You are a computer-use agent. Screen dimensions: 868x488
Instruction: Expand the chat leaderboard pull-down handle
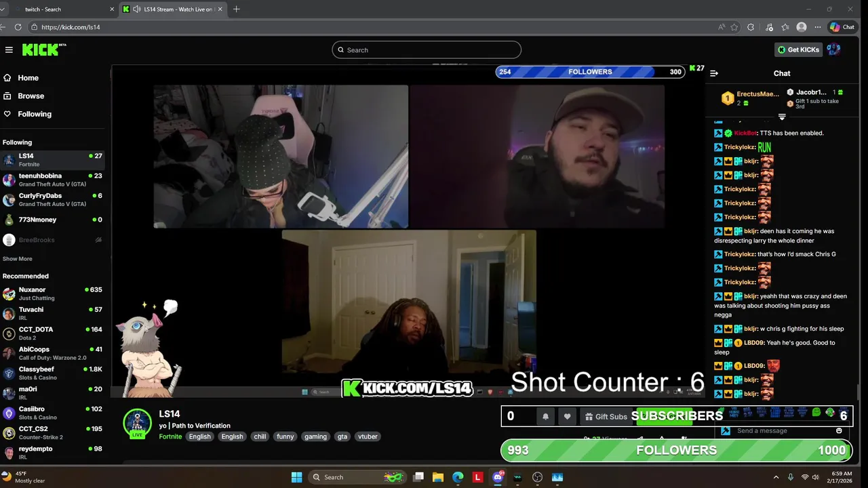click(782, 117)
